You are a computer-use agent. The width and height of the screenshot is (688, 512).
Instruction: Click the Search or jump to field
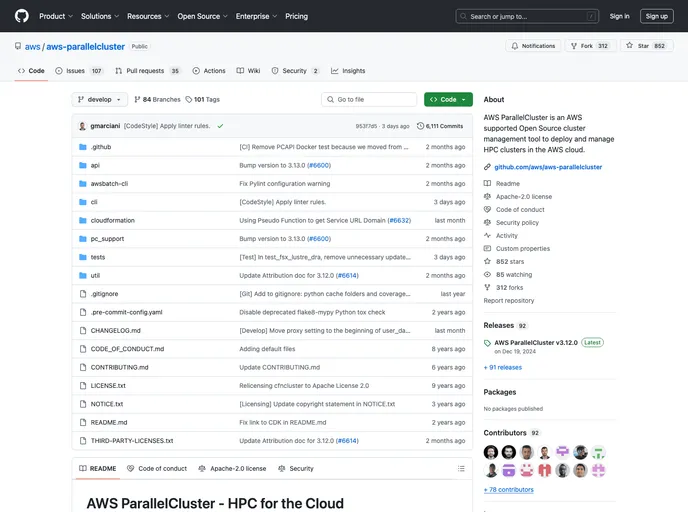[527, 16]
